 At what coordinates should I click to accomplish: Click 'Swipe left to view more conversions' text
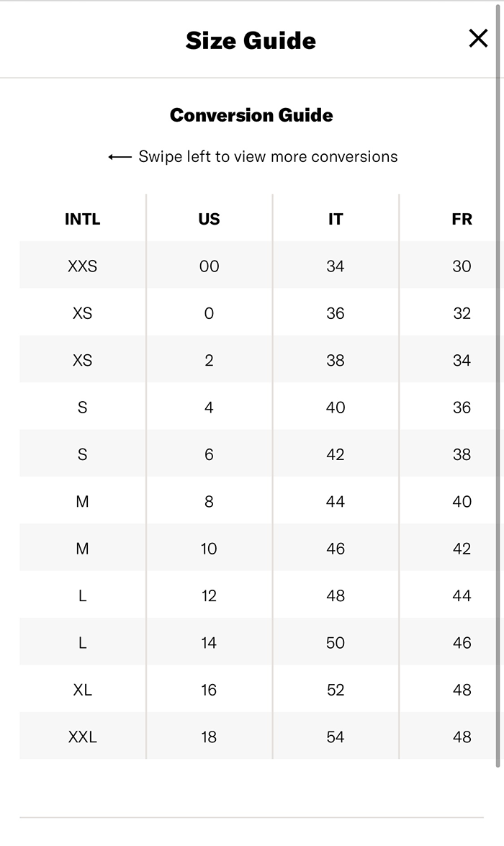268,157
